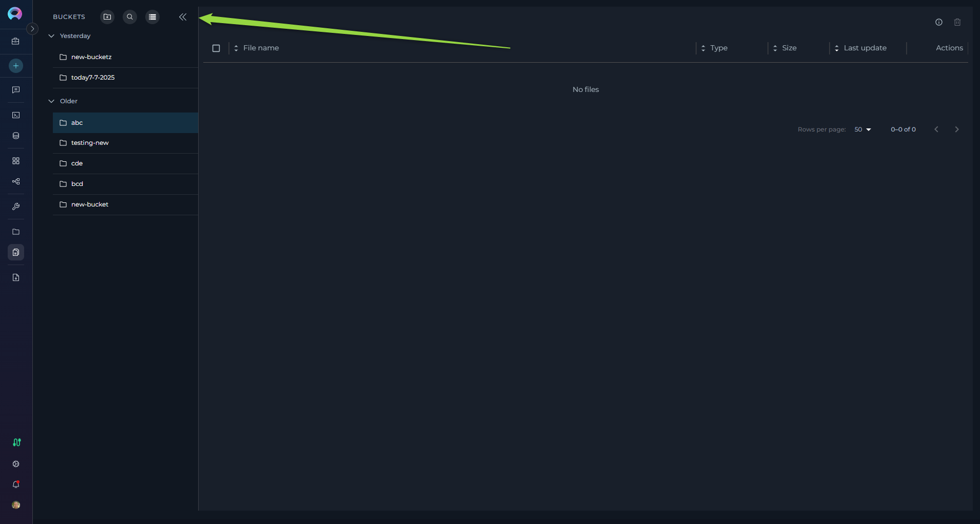This screenshot has width=980, height=524.
Task: Open the wrench tools icon
Action: pyautogui.click(x=16, y=207)
